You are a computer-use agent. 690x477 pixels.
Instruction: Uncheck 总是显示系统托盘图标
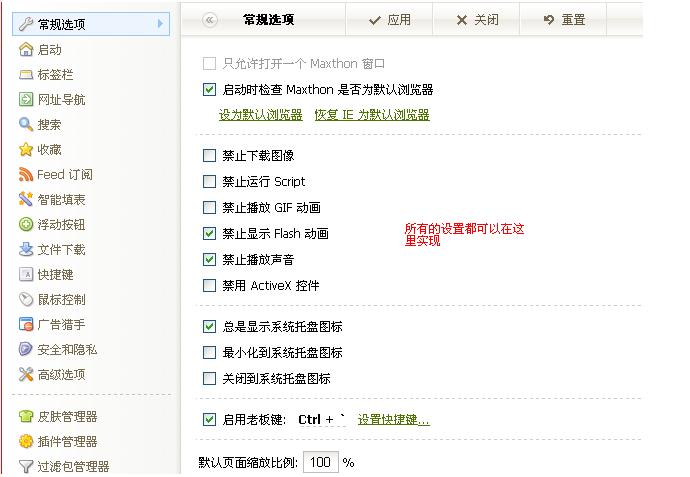pos(209,327)
